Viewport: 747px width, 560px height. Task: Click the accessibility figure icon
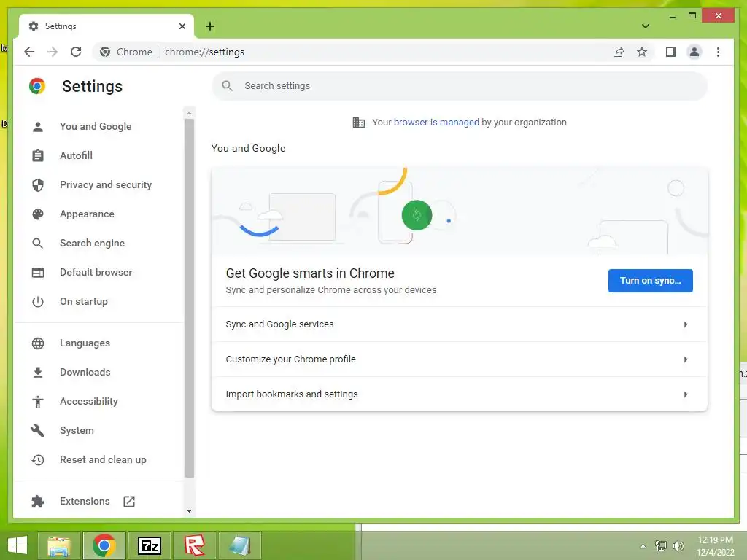coord(38,402)
